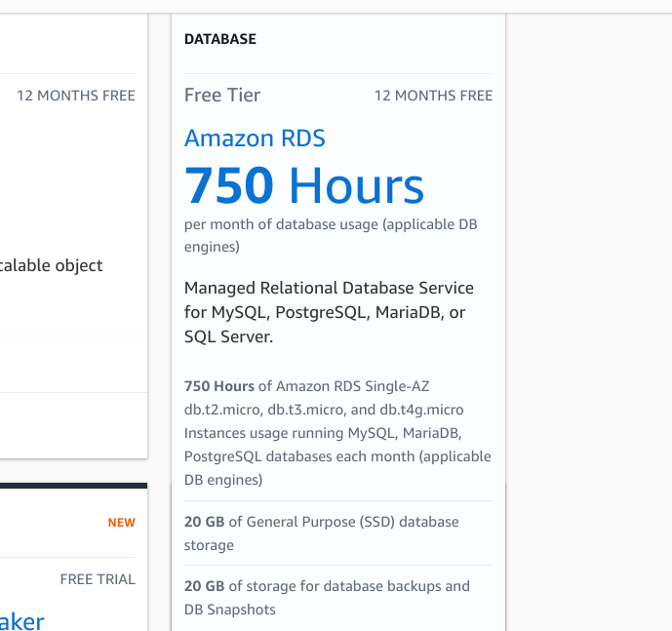Click 12 MONTHS FREE badge on RDS card
672x631 pixels.
[x=433, y=96]
